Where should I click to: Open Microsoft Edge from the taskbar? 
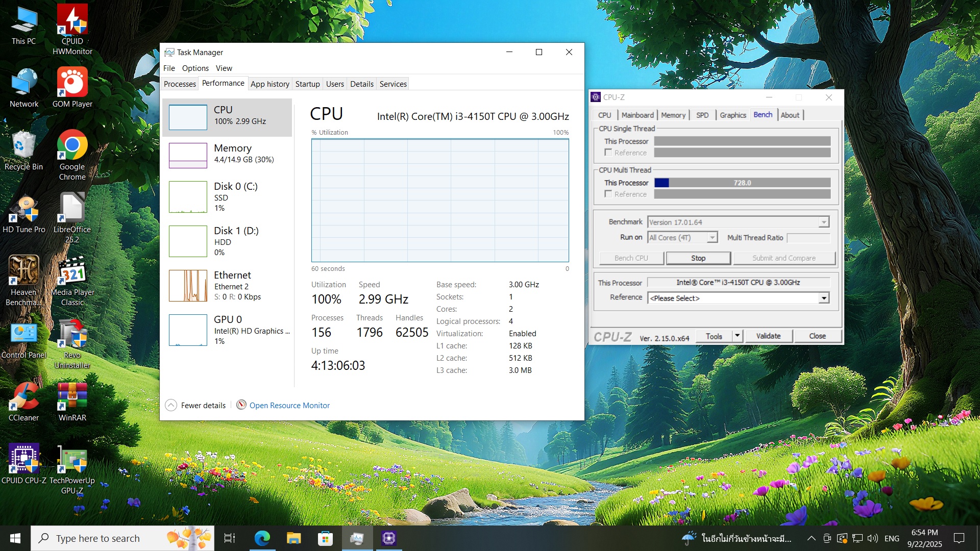(x=262, y=538)
